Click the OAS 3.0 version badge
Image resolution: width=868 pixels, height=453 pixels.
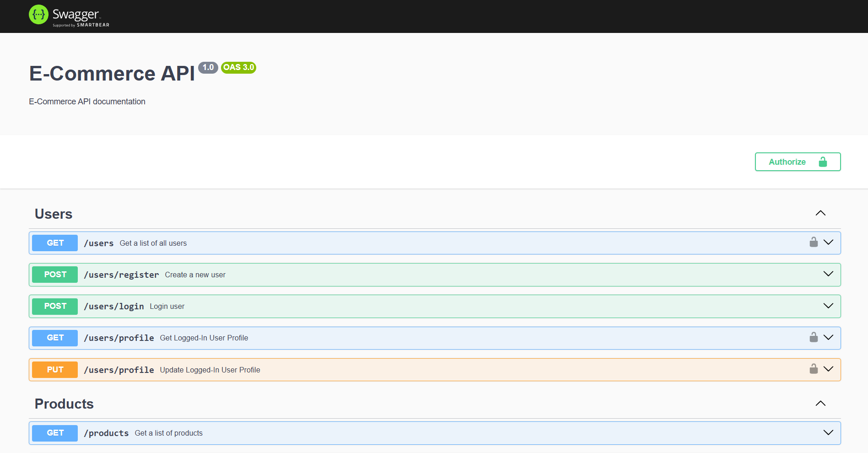(238, 67)
